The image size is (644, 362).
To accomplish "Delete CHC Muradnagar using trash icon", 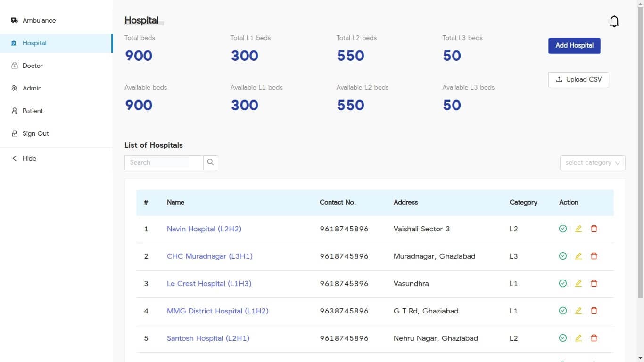I will 594,256.
